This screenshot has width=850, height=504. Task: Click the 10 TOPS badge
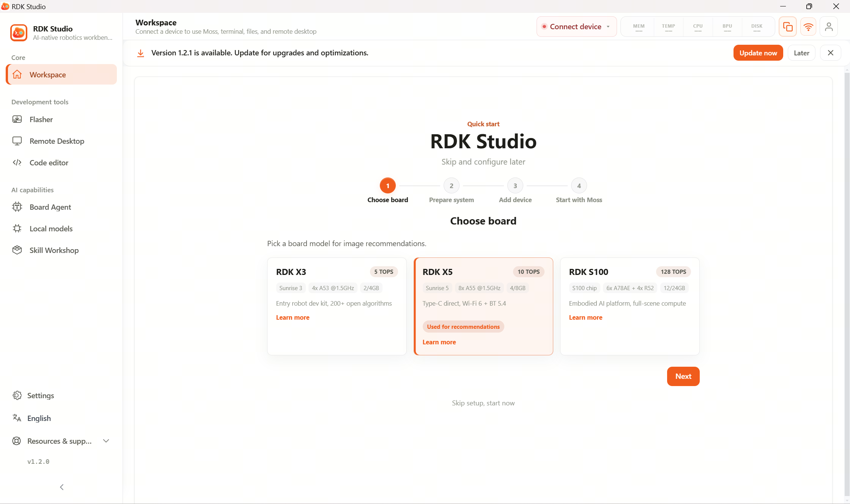(x=529, y=272)
